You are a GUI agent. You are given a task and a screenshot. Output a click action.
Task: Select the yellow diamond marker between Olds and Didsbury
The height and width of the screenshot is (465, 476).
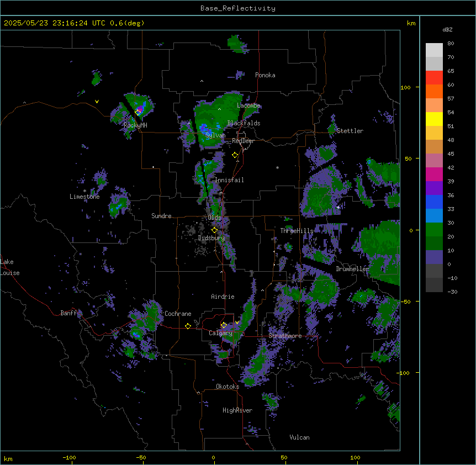coord(214,230)
